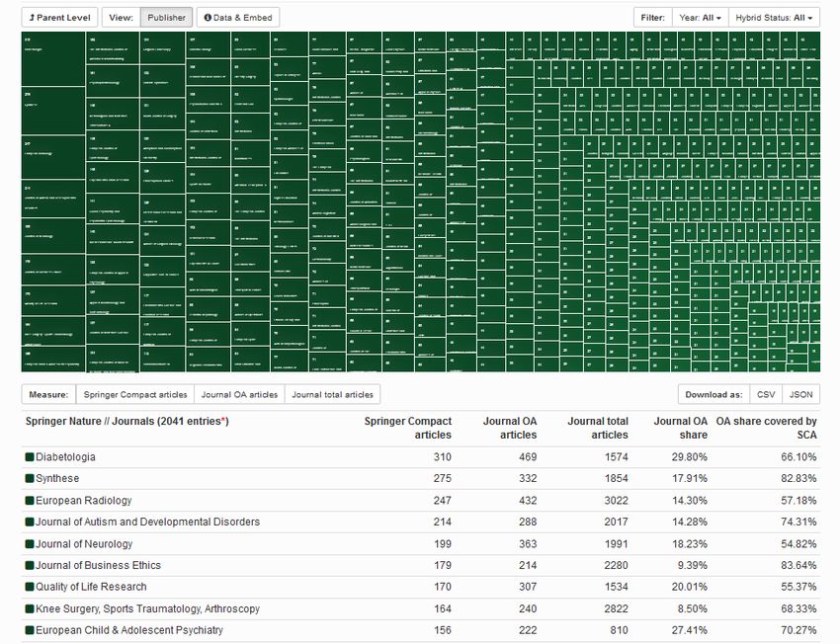This screenshot has width=840, height=644.
Task: Open the Diabetologia journal entry
Action: click(65, 457)
